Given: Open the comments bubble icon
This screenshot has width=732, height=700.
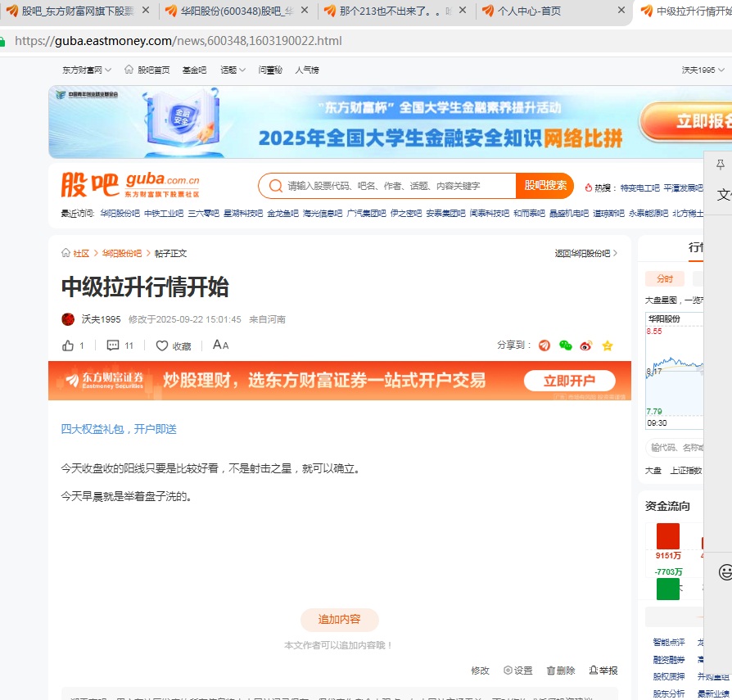Looking at the screenshot, I should click(x=113, y=345).
